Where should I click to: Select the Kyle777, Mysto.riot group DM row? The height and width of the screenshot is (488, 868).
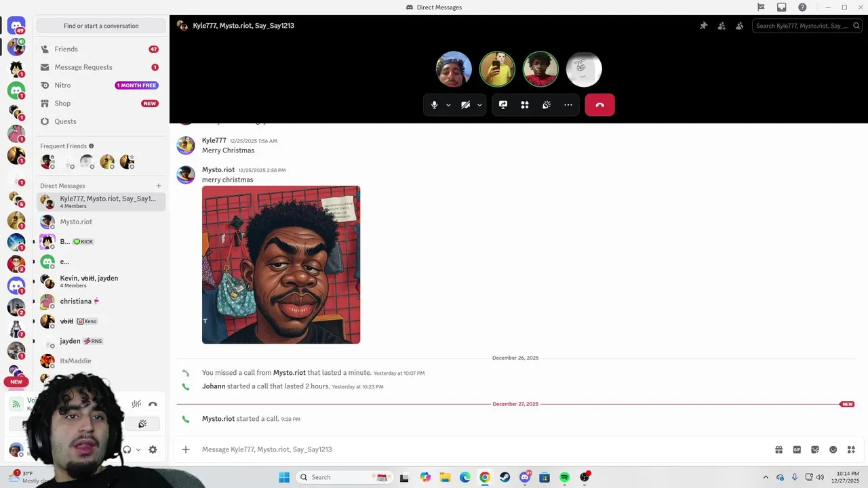[x=101, y=202]
